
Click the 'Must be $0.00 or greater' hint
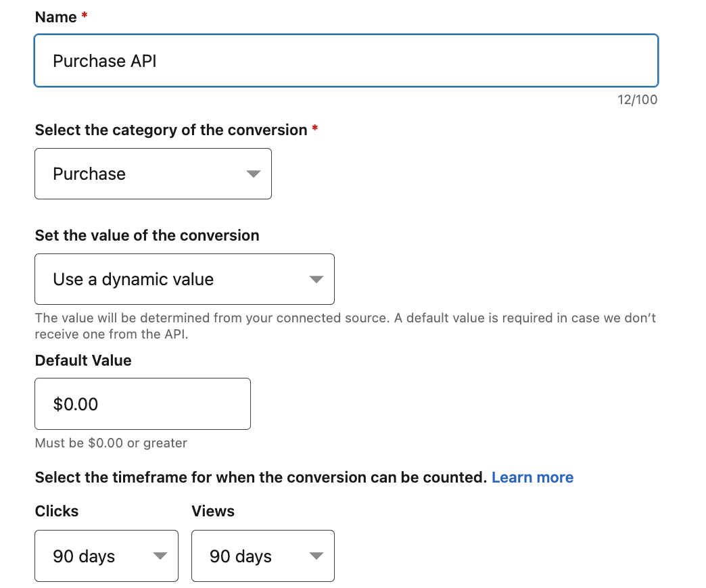point(111,443)
